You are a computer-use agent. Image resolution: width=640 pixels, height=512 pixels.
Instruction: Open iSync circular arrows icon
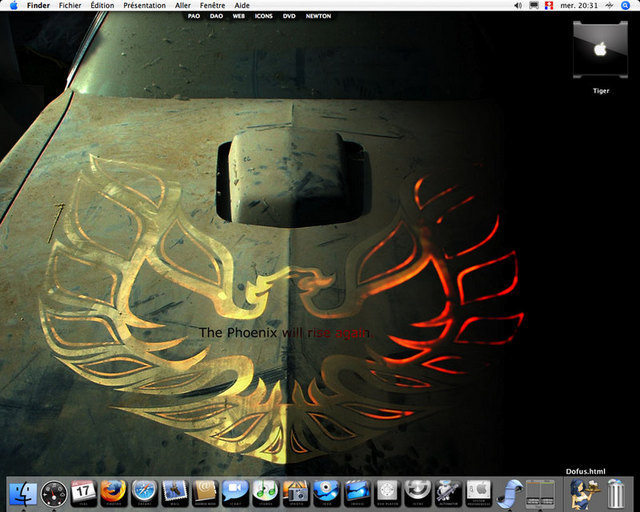coord(417,493)
